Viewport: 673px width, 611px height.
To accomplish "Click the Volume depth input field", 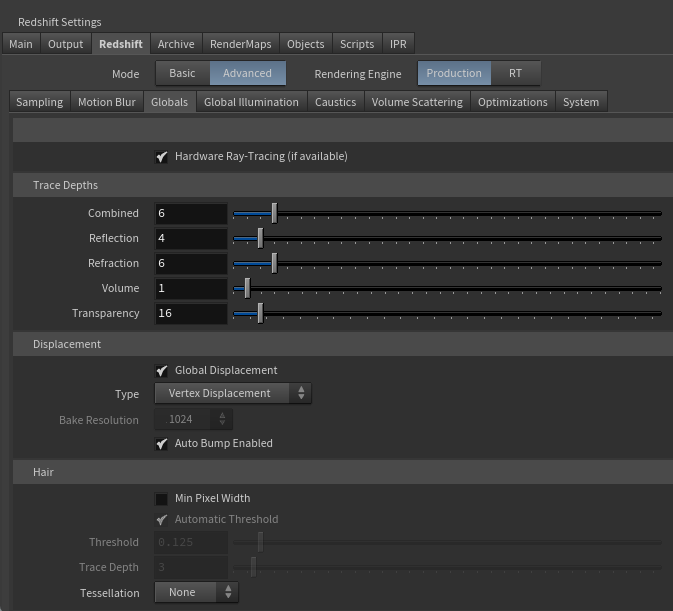I will coord(191,289).
